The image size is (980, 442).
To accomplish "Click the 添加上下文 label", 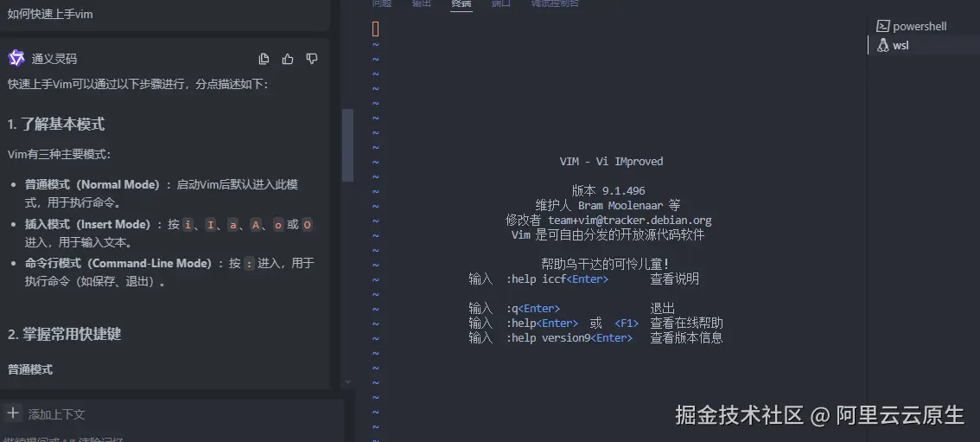I will [56, 413].
